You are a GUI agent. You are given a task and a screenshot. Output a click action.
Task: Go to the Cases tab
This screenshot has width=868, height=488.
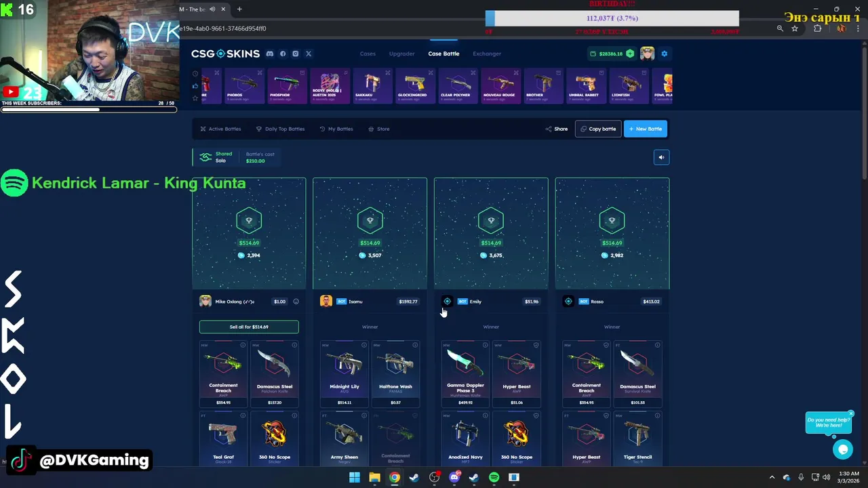(368, 54)
